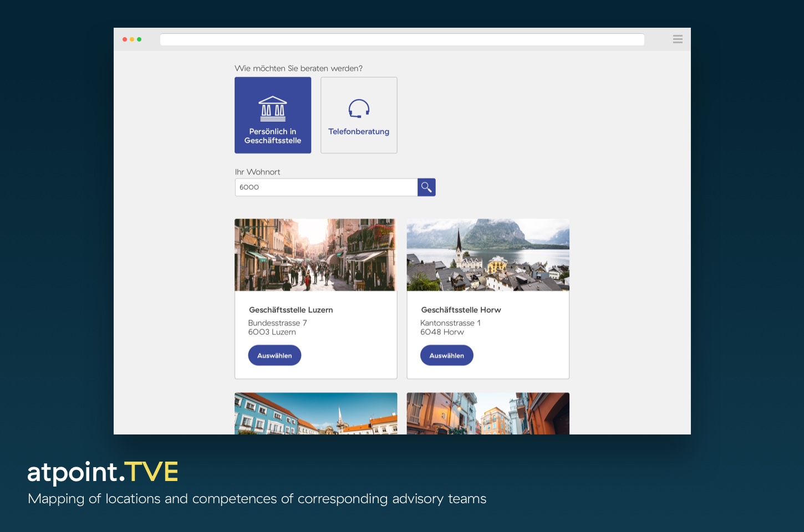Image resolution: width=804 pixels, height=532 pixels.
Task: Open the Luzern street photo
Action: [316, 255]
